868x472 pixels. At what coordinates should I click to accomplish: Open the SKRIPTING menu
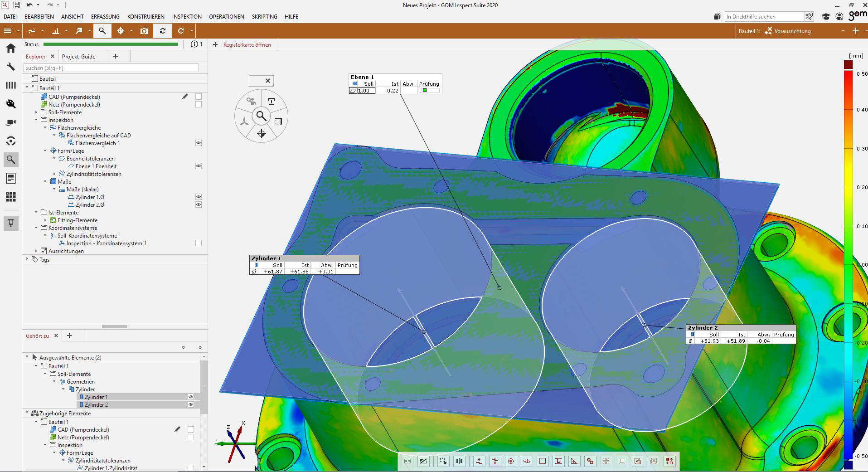click(264, 17)
